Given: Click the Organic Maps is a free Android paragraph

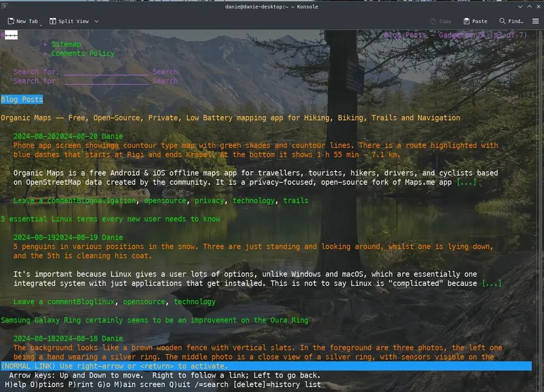Looking at the screenshot, I should tap(256, 177).
